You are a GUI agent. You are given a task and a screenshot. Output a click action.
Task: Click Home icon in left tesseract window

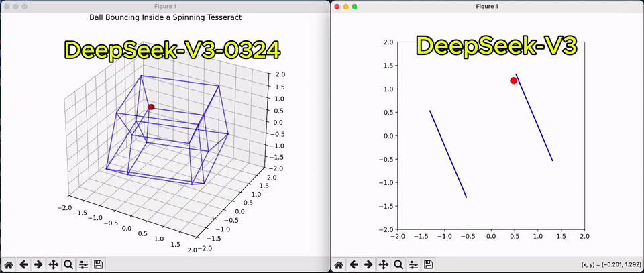(9, 264)
